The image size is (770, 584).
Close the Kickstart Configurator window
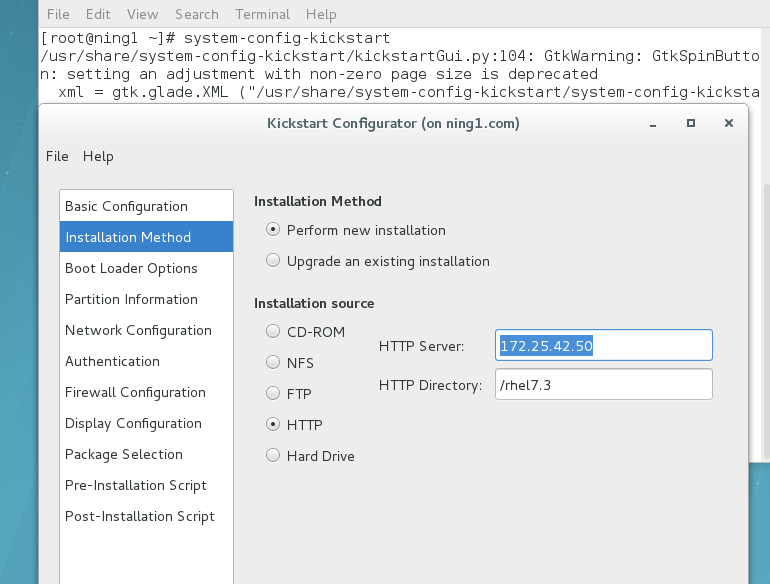[729, 123]
